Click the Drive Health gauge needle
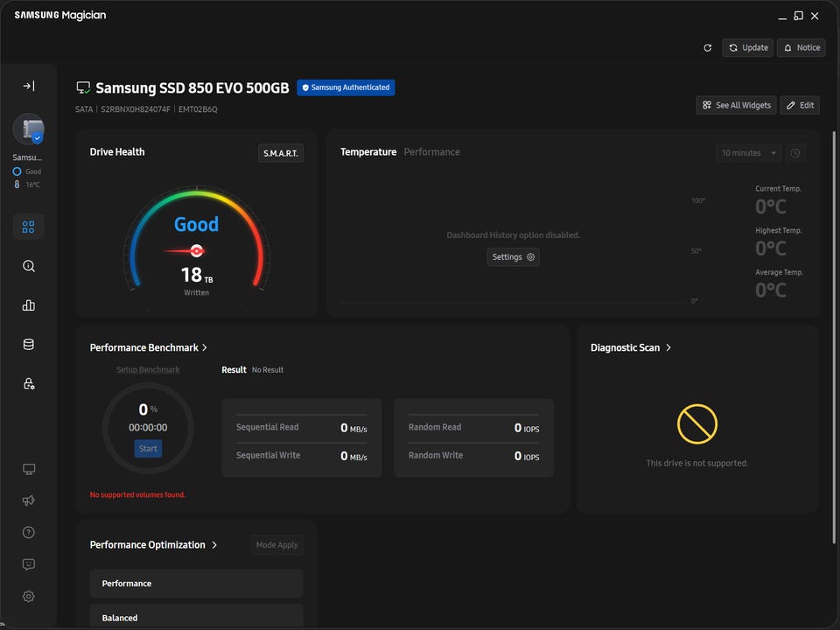Viewport: 840px width, 630px height. click(x=185, y=251)
